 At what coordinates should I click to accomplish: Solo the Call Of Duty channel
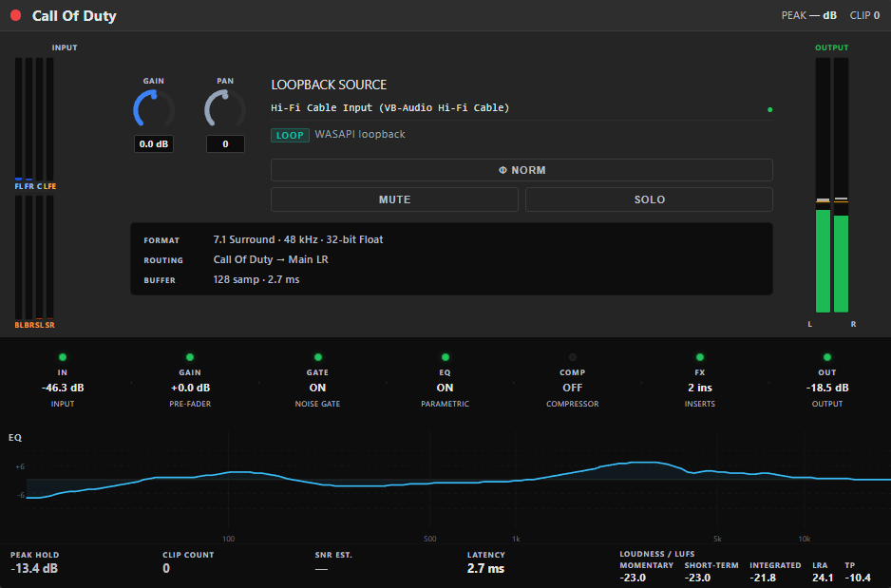tap(649, 199)
